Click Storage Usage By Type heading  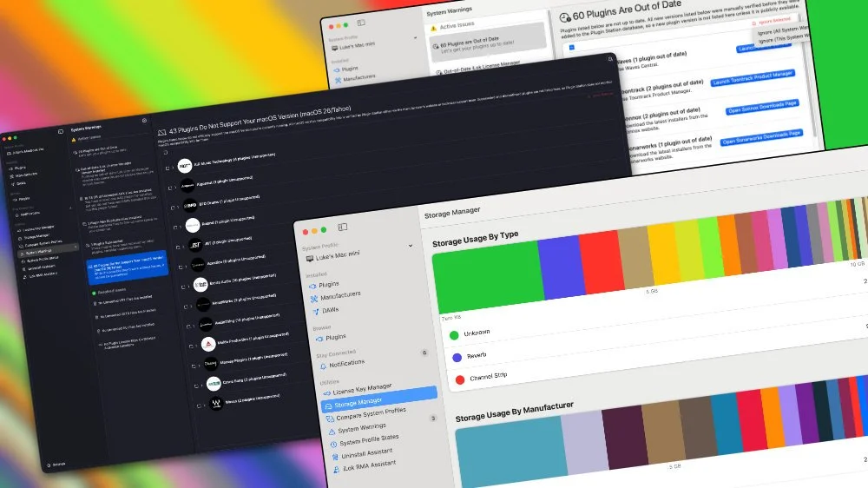point(476,239)
